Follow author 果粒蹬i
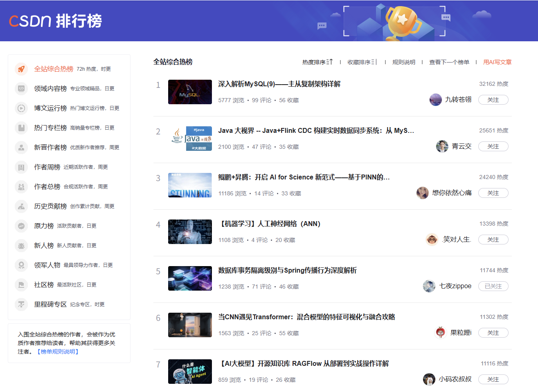 tap(493, 333)
